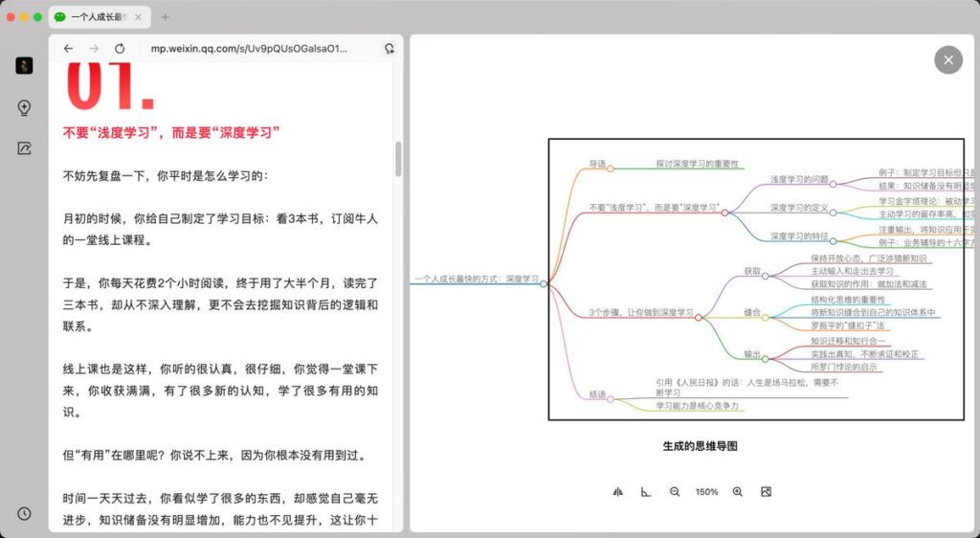The height and width of the screenshot is (538, 980).
Task: Open the lightbulb ideas icon in sidebar
Action: [25, 107]
